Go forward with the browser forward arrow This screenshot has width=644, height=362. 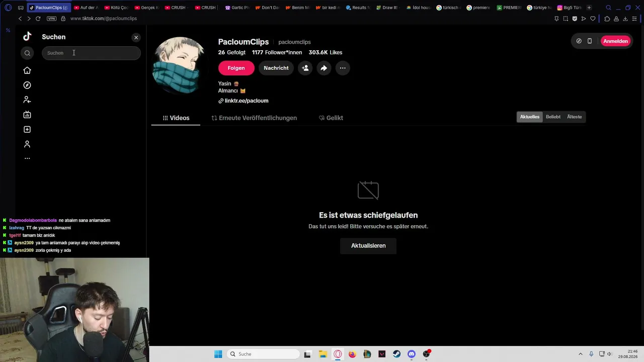pos(29,19)
